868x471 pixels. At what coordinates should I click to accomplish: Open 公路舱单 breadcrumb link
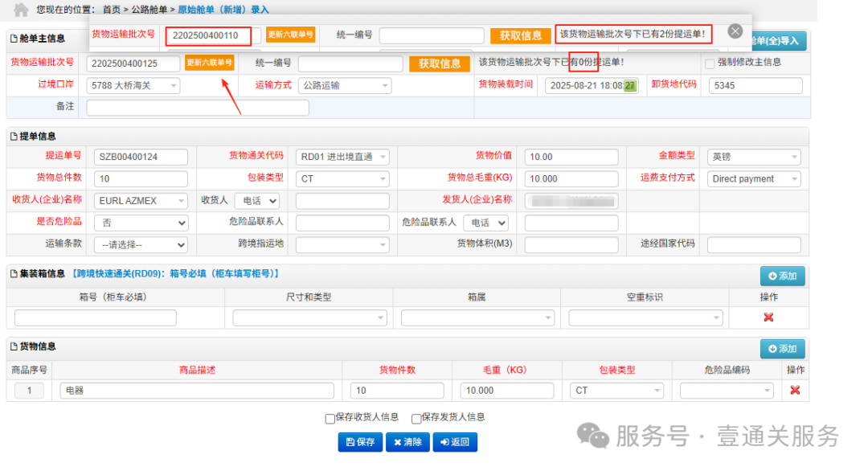(149, 10)
